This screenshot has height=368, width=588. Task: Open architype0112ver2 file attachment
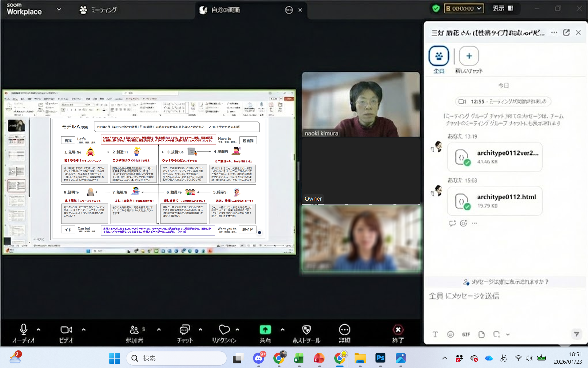coord(495,157)
